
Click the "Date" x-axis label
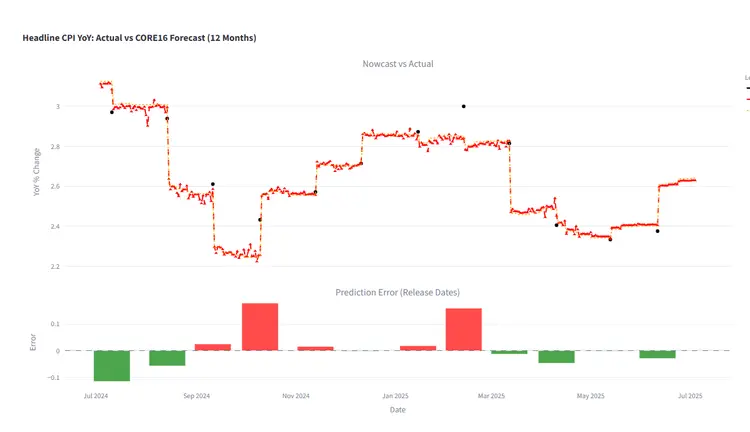click(x=397, y=409)
